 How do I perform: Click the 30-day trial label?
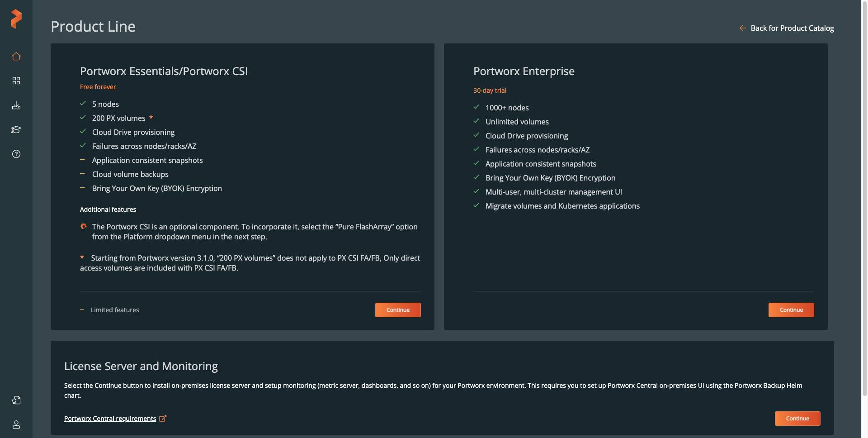pyautogui.click(x=490, y=90)
